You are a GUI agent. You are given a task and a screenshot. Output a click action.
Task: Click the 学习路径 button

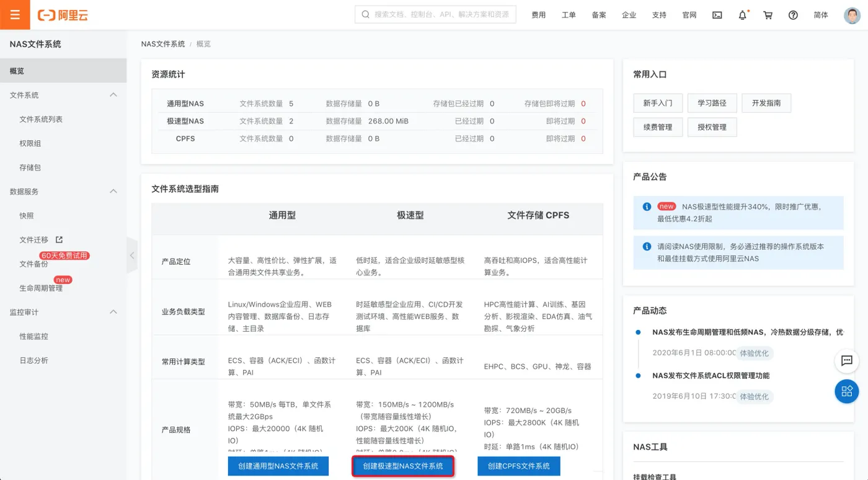tap(712, 103)
